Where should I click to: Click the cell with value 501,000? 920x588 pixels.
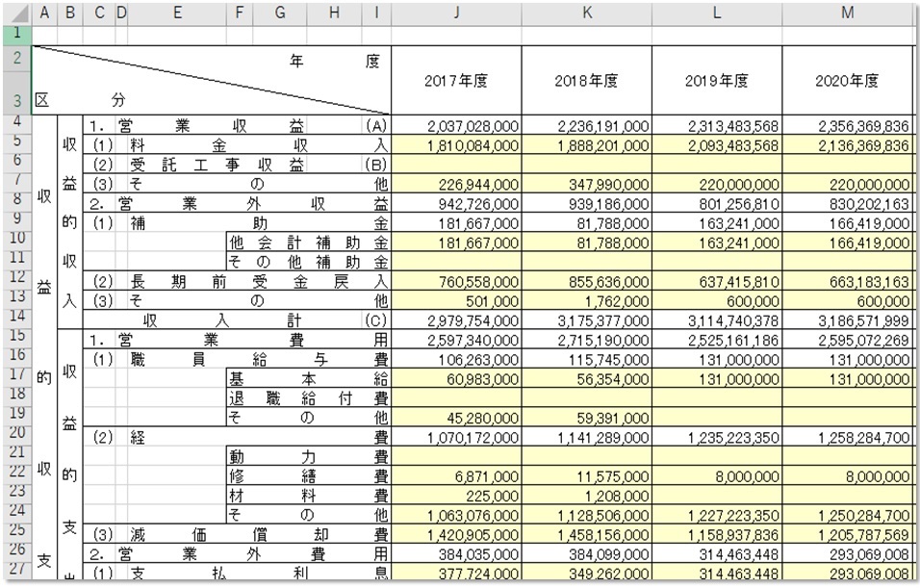456,301
